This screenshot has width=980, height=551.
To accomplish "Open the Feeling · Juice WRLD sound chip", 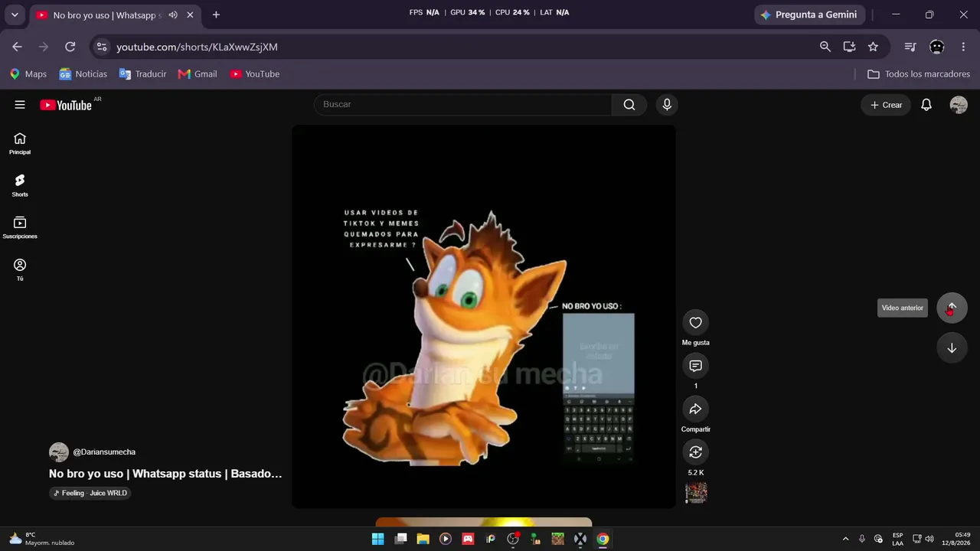I will coord(90,494).
